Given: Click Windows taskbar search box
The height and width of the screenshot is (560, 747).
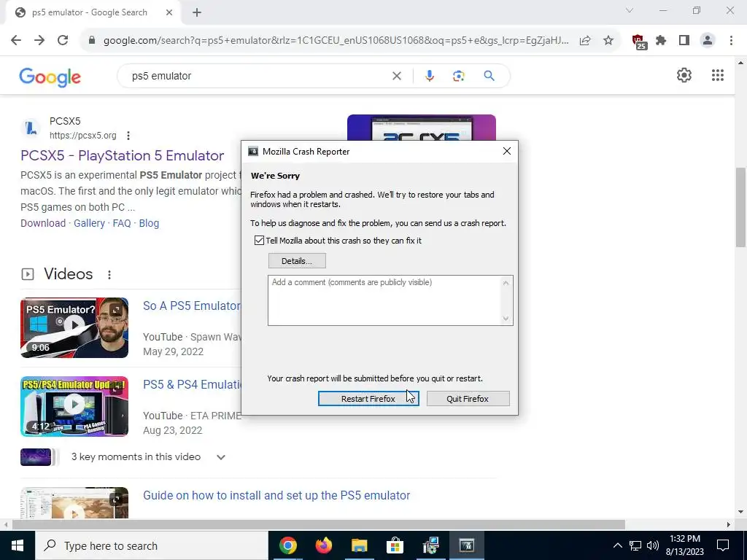Looking at the screenshot, I should click(152, 545).
